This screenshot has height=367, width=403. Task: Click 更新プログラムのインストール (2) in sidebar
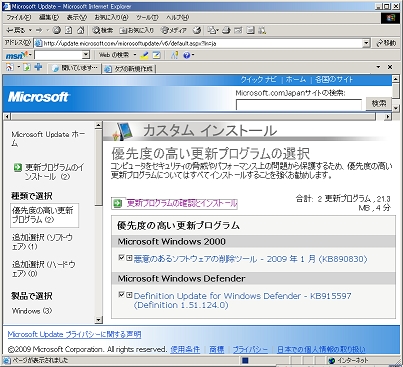55,172
